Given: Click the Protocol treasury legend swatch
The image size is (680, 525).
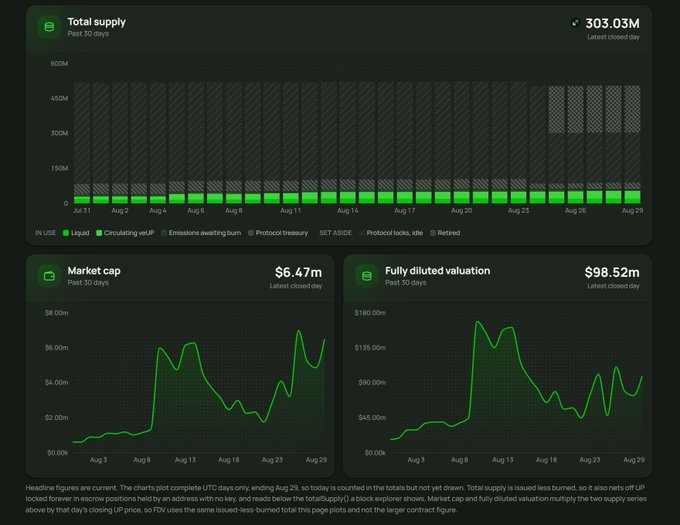Looking at the screenshot, I should tap(251, 233).
